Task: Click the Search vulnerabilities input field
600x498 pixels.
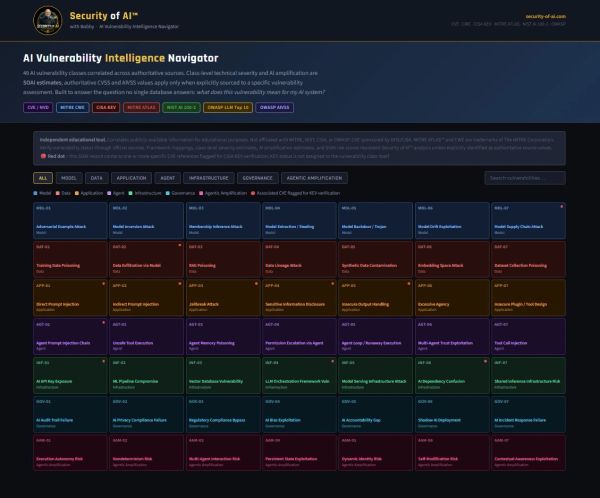Action: pos(525,178)
